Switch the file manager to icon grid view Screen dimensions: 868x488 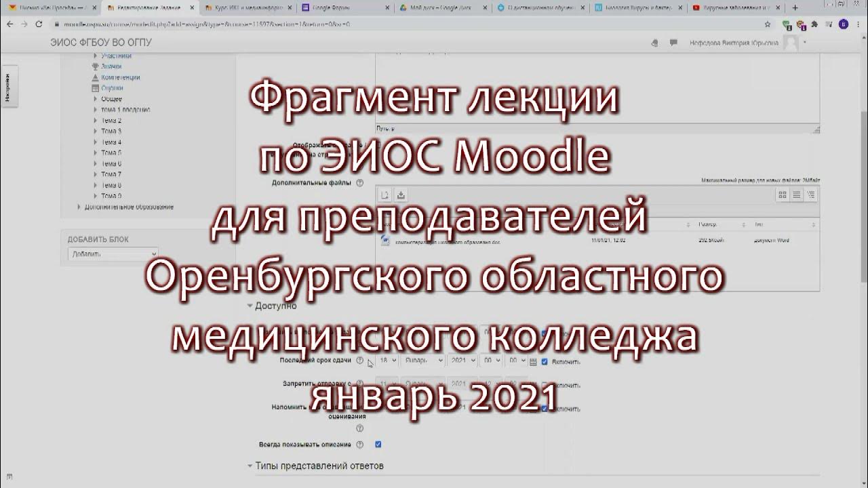point(783,195)
